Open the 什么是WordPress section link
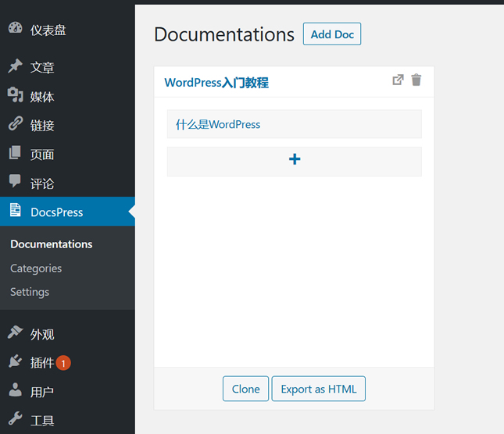 (x=218, y=125)
